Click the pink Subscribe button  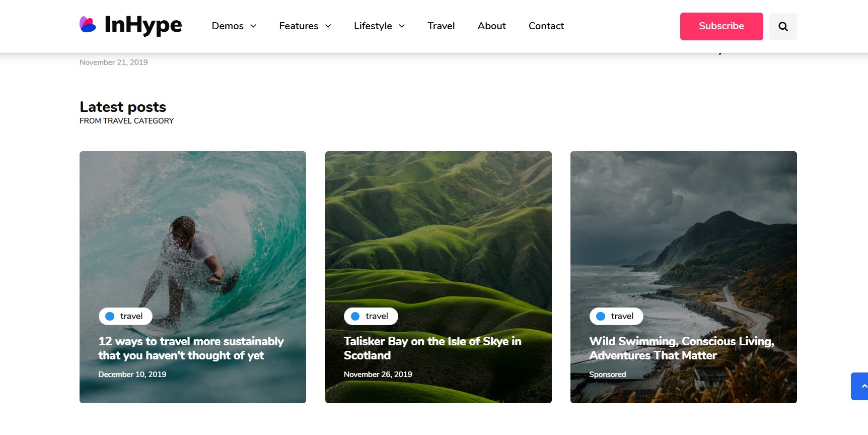(x=721, y=26)
